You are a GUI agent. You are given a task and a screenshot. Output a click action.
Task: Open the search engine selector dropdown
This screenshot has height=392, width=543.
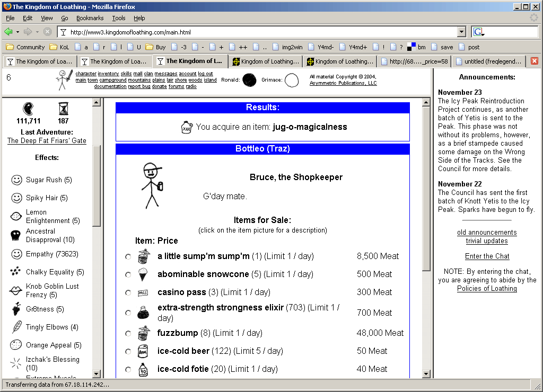pyautogui.click(x=479, y=32)
